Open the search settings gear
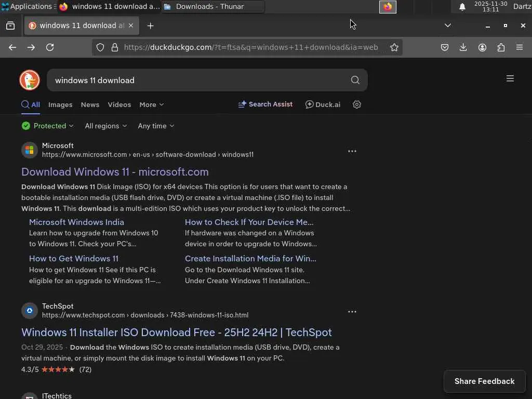532x399 pixels. (x=356, y=104)
